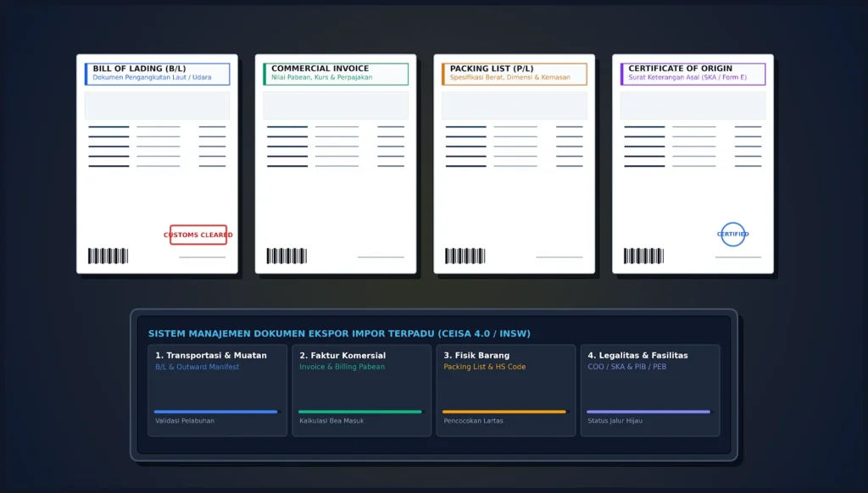Select the "Status Jalur Hijau" status text

pos(615,420)
